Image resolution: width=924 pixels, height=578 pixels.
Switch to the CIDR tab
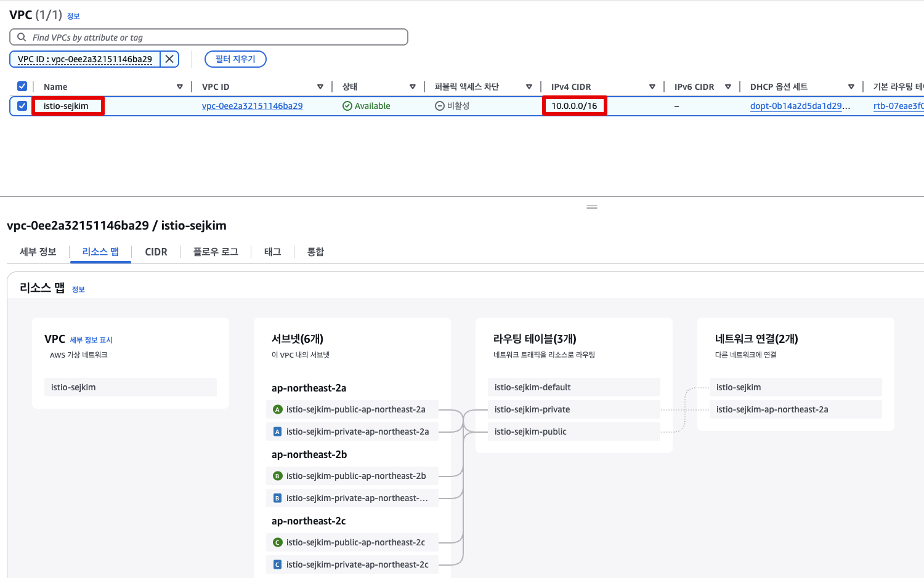156,251
